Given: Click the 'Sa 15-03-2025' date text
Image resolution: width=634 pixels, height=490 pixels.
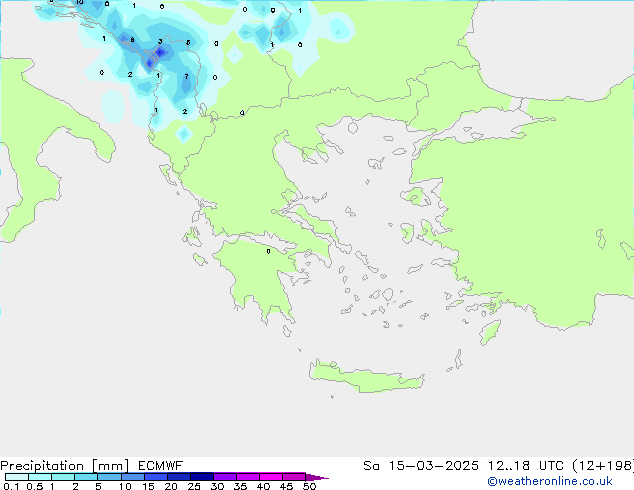Looking at the screenshot, I should (421, 466).
